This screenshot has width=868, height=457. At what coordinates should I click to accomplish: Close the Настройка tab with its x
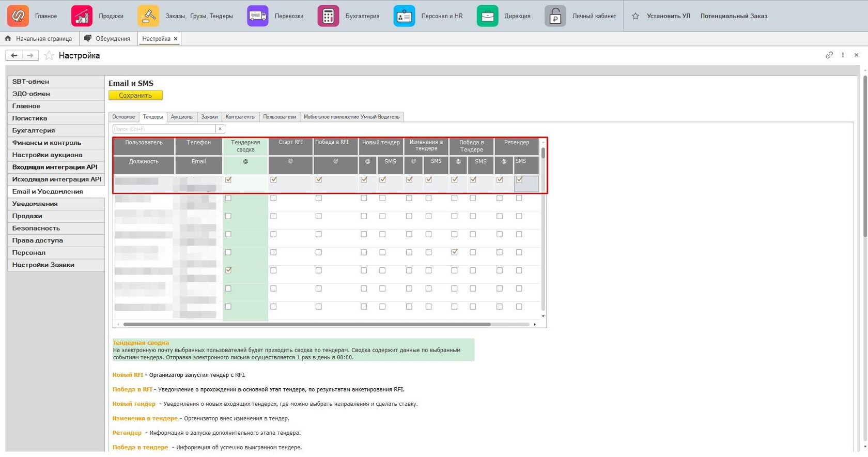coord(176,39)
